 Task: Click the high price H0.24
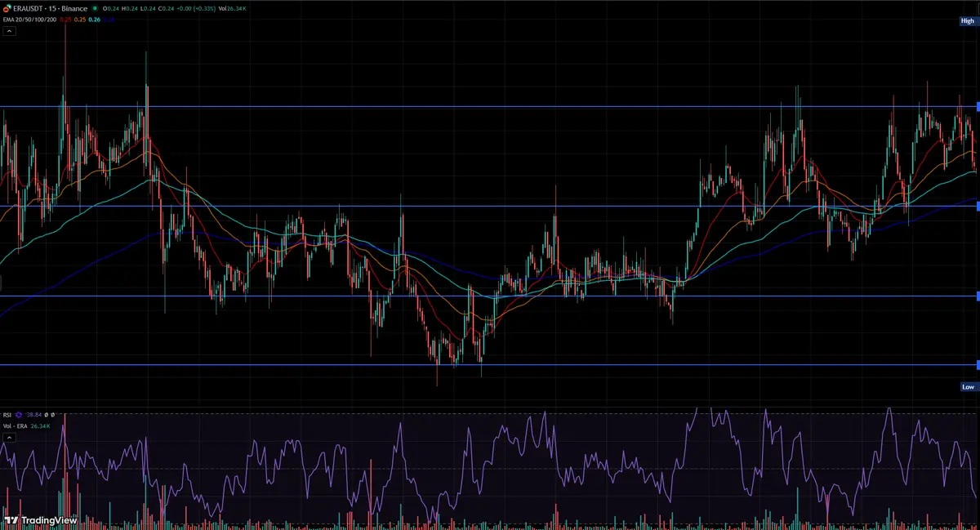pyautogui.click(x=129, y=8)
